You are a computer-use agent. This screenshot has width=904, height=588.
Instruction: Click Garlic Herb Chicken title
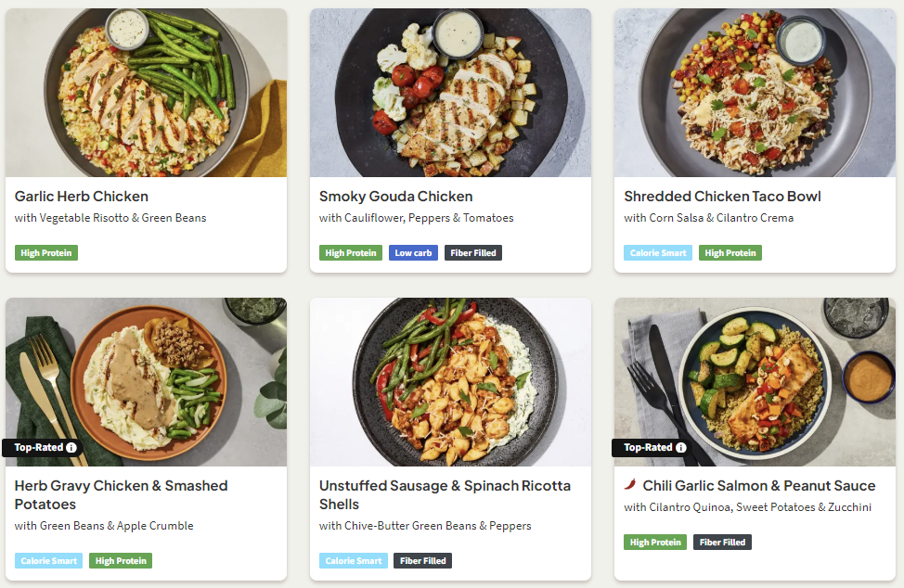(x=82, y=197)
